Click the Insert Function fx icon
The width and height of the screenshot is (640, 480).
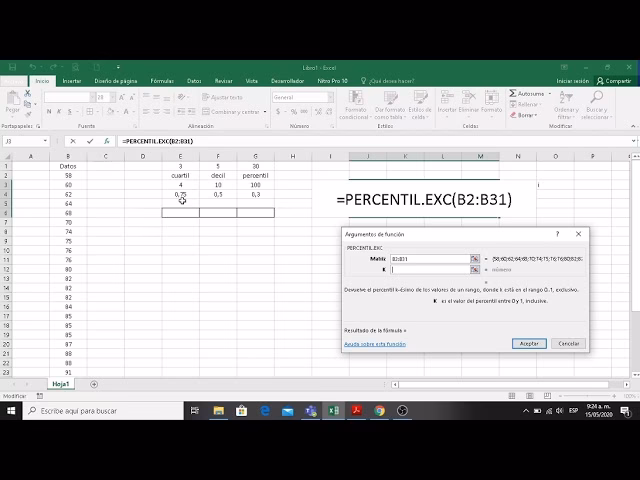click(x=106, y=141)
